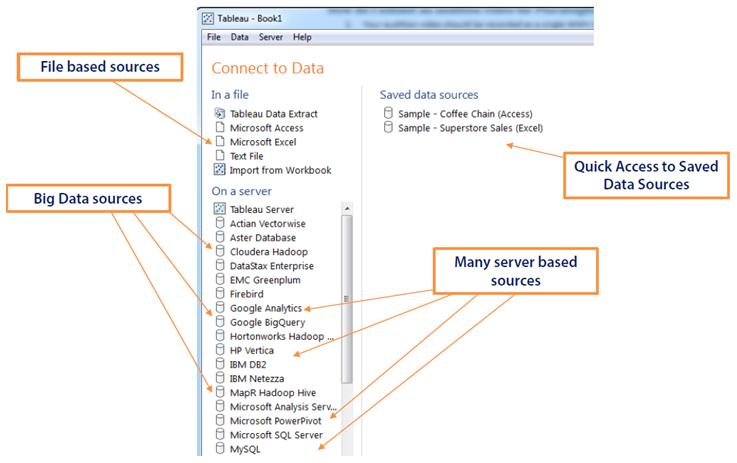Click the Text File icon

point(220,155)
